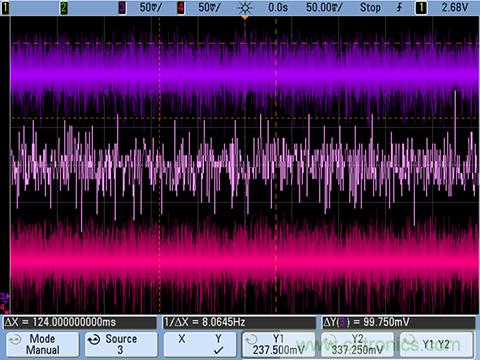Select the Y2 337.250mV cursor softkey
The width and height of the screenshot is (480, 360).
pyautogui.click(x=357, y=344)
